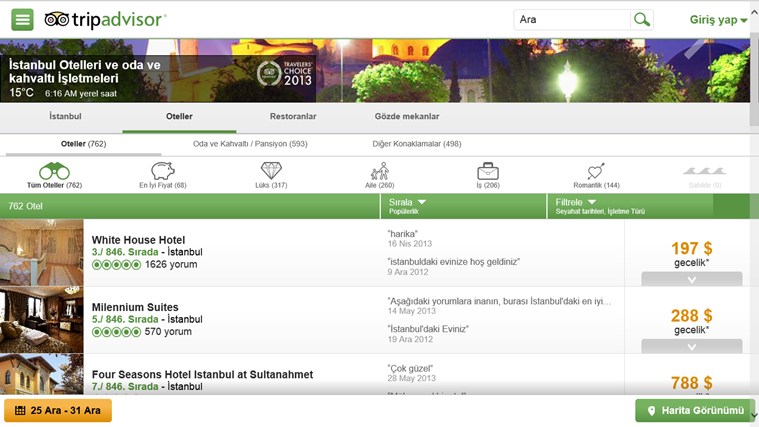The width and height of the screenshot is (759, 427).
Task: Click the 5./ 846. Sırada ranking
Action: 125,320
